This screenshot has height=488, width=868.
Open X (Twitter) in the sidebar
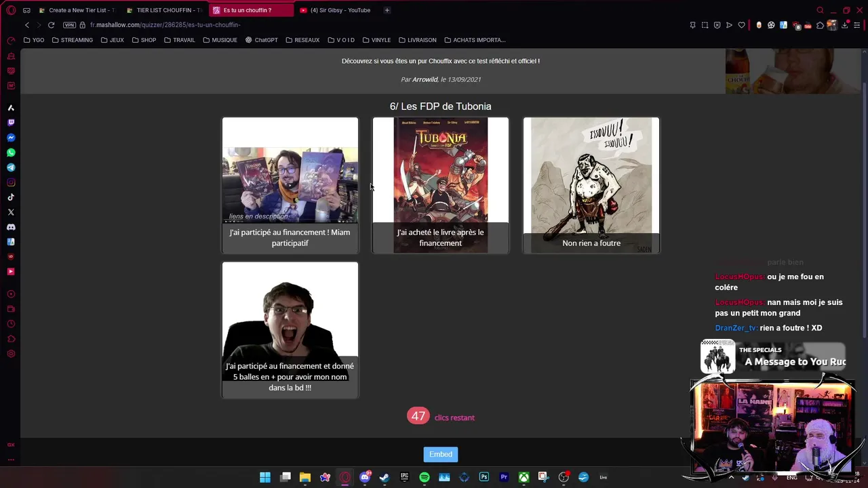tap(11, 212)
